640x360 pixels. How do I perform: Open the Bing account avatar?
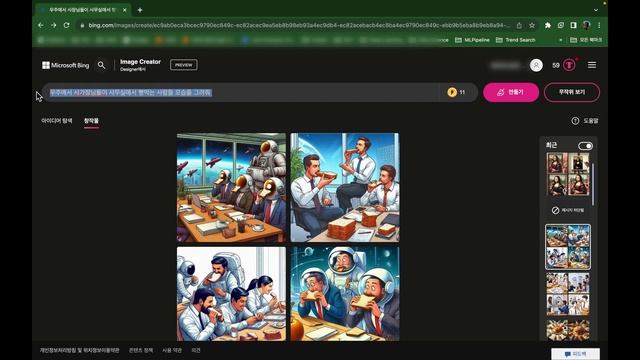coord(536,65)
